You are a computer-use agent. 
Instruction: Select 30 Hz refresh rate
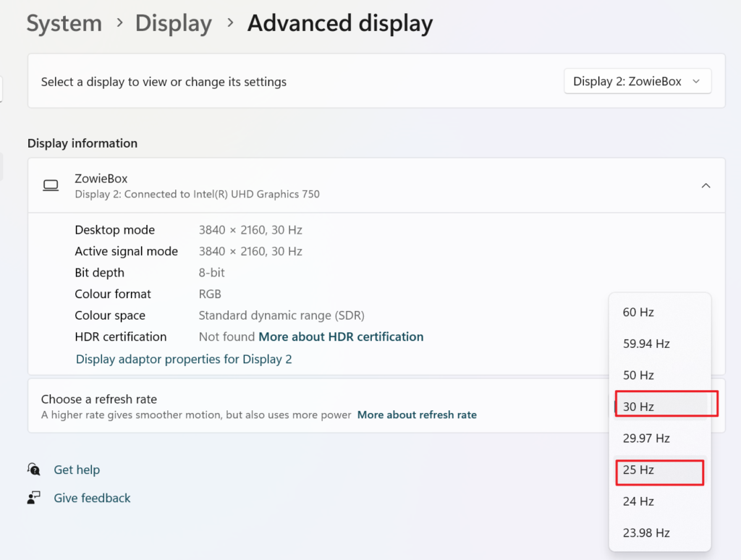coord(638,407)
